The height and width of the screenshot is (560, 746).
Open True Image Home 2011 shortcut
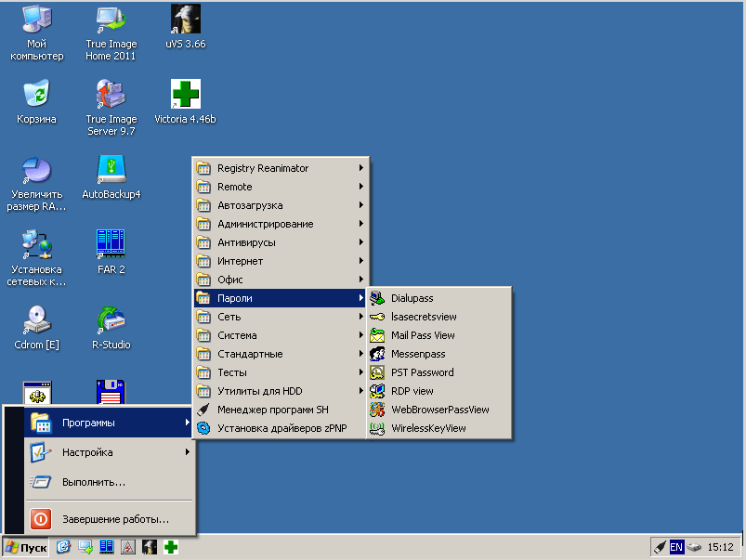[111, 33]
